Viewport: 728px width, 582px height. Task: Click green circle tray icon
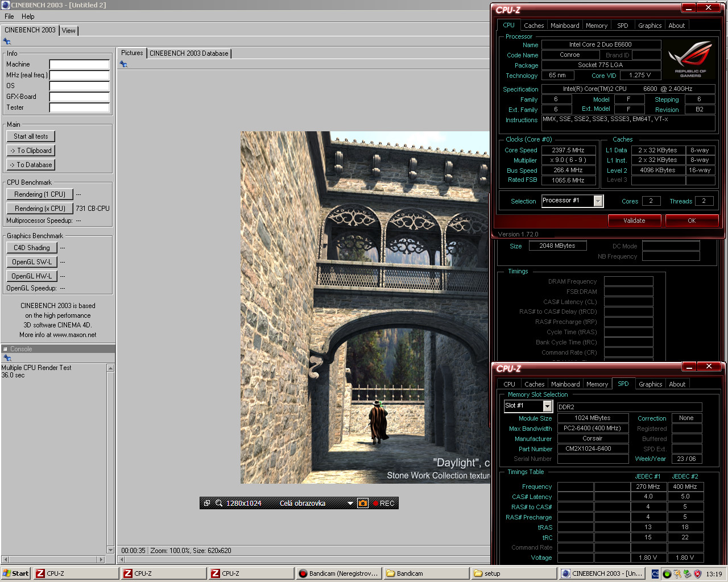tap(667, 574)
